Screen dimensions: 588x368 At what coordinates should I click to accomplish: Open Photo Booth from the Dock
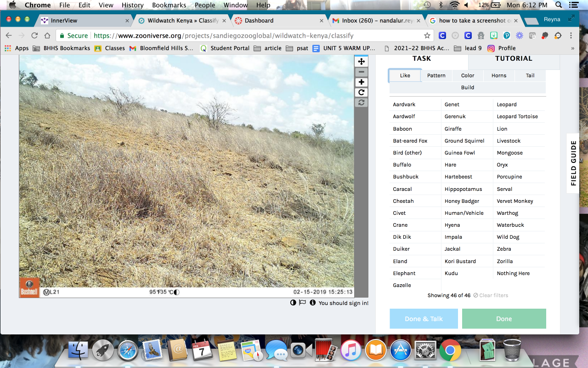click(x=326, y=351)
